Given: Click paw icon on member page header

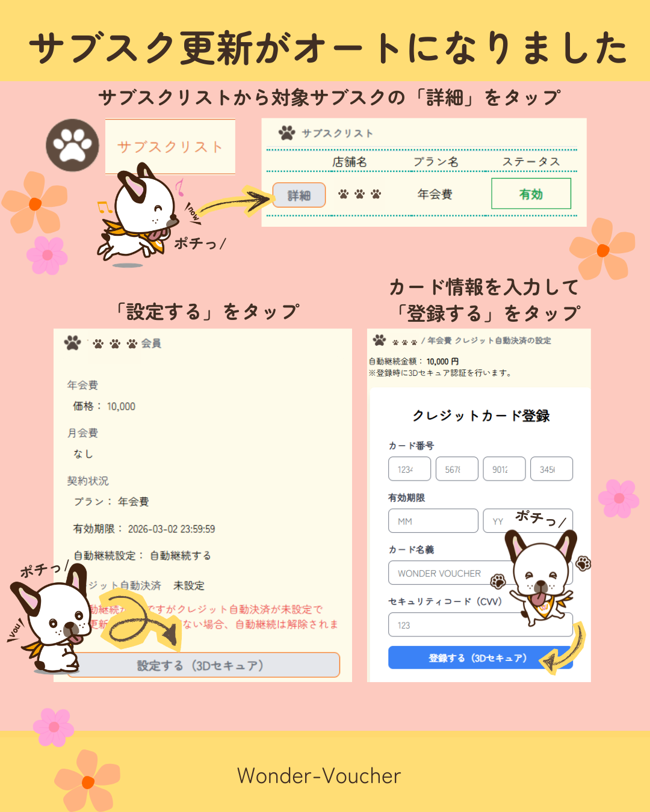Looking at the screenshot, I should [73, 343].
